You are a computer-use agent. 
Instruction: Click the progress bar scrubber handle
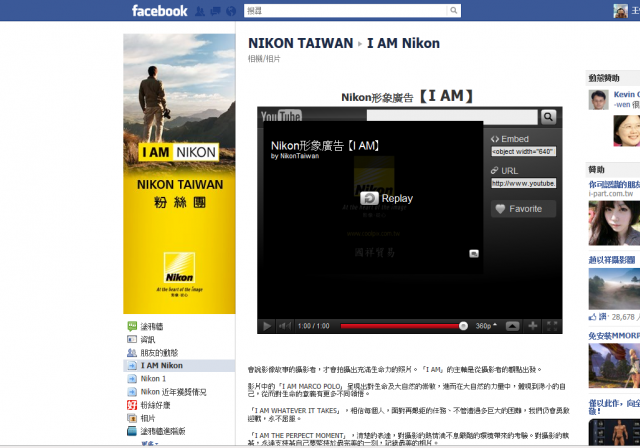click(x=463, y=326)
